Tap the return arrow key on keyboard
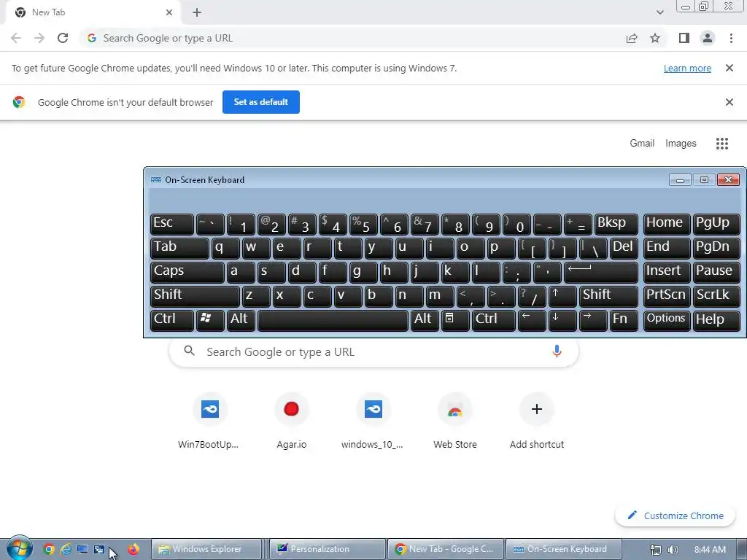This screenshot has width=747, height=560. pos(601,272)
